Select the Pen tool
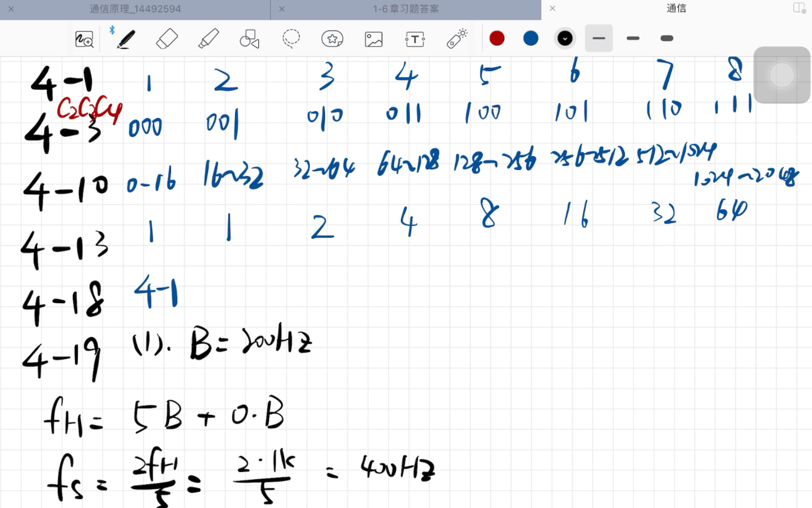 (x=125, y=39)
